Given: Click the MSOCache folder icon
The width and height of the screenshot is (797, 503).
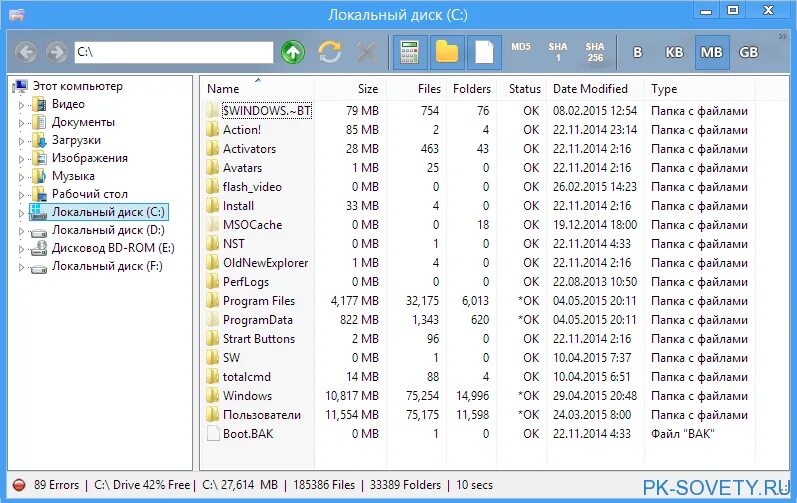Looking at the screenshot, I should [x=212, y=225].
